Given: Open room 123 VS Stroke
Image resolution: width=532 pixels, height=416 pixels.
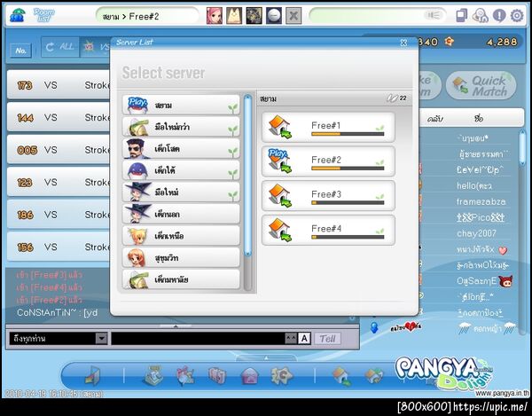Looking at the screenshot, I should (x=59, y=182).
